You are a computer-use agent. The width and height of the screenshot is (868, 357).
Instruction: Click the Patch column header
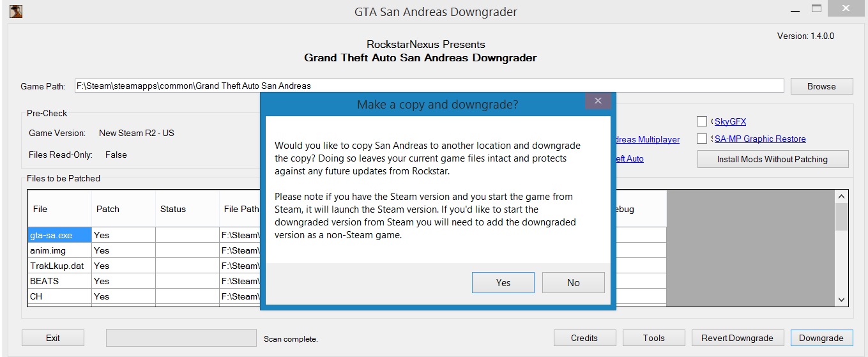tap(123, 209)
